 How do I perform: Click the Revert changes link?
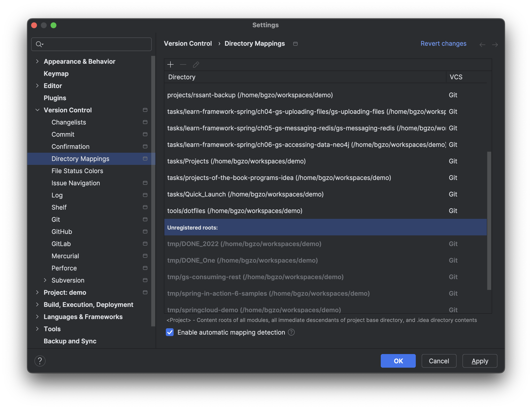point(443,44)
